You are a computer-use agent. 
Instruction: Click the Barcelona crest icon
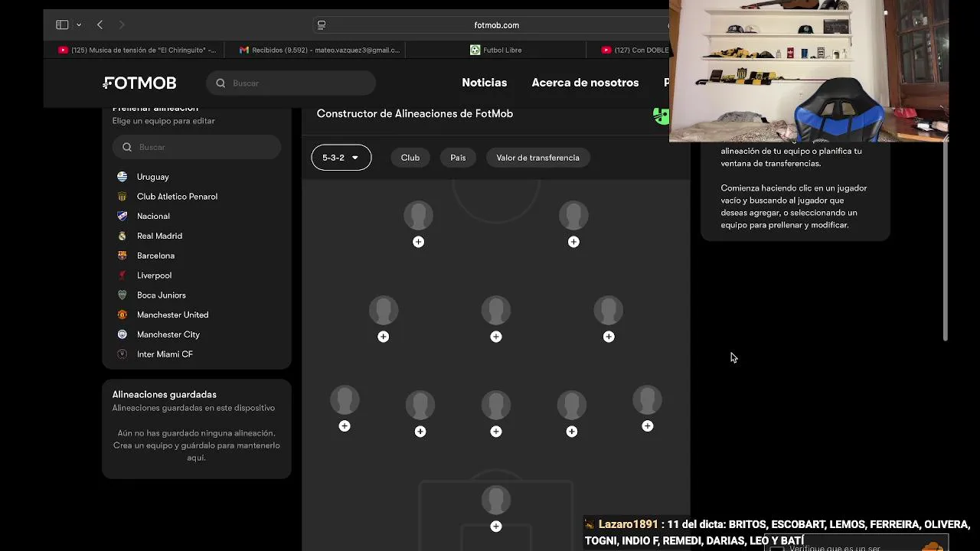[122, 256]
